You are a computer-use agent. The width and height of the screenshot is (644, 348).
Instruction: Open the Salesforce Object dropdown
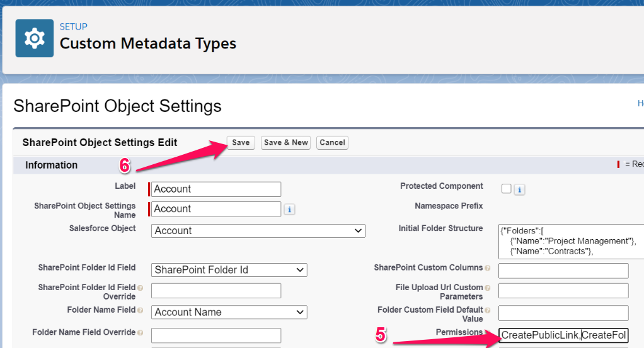(x=258, y=230)
